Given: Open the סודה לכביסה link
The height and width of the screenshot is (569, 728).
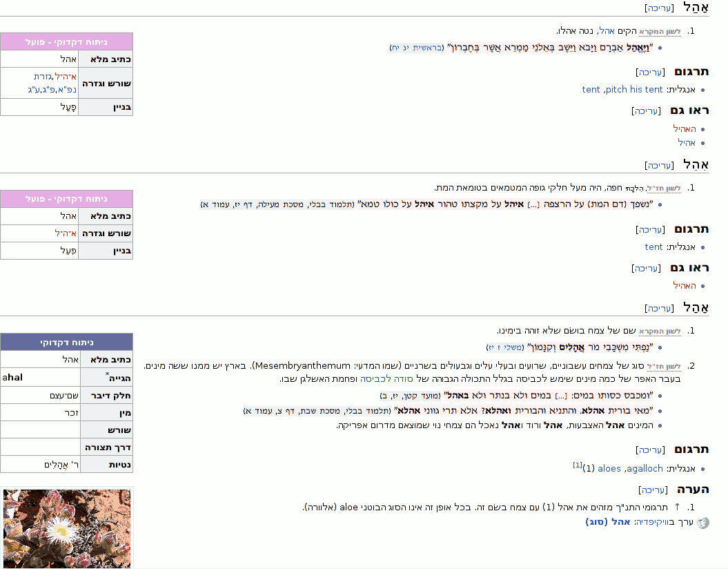Looking at the screenshot, I should [x=386, y=378].
